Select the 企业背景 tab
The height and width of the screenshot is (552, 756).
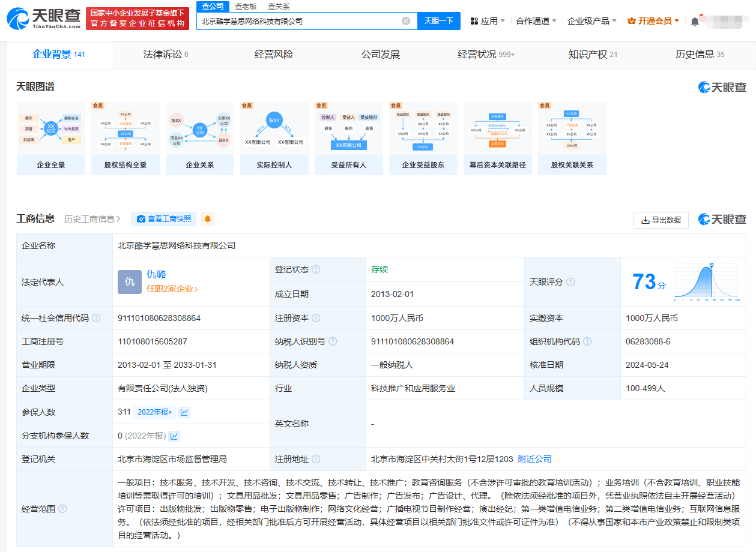[x=59, y=55]
